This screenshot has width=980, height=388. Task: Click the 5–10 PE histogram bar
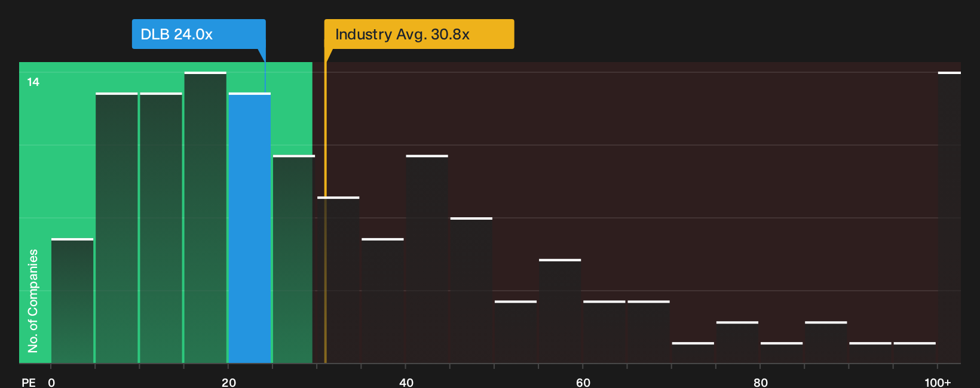tap(117, 228)
